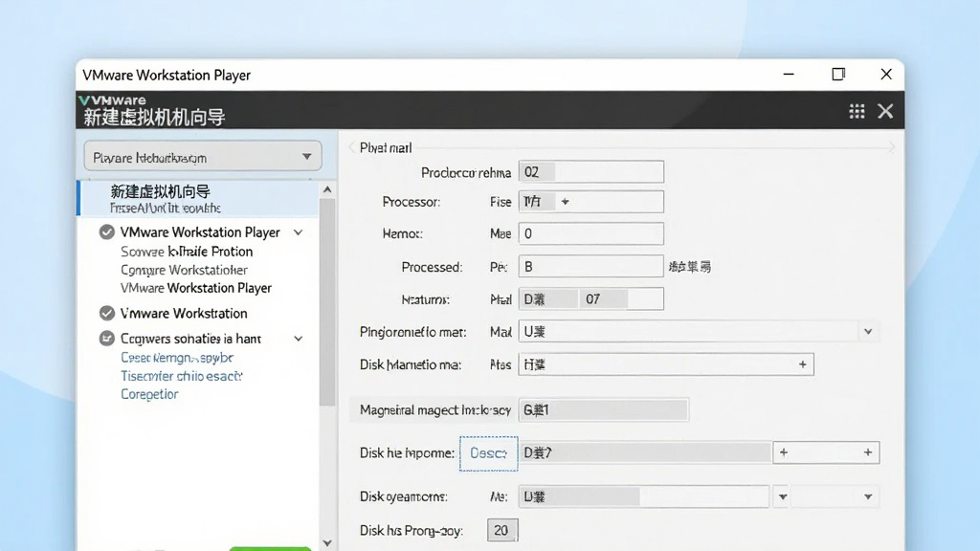Open the Pingoronetfio met dropdown

pos(868,332)
